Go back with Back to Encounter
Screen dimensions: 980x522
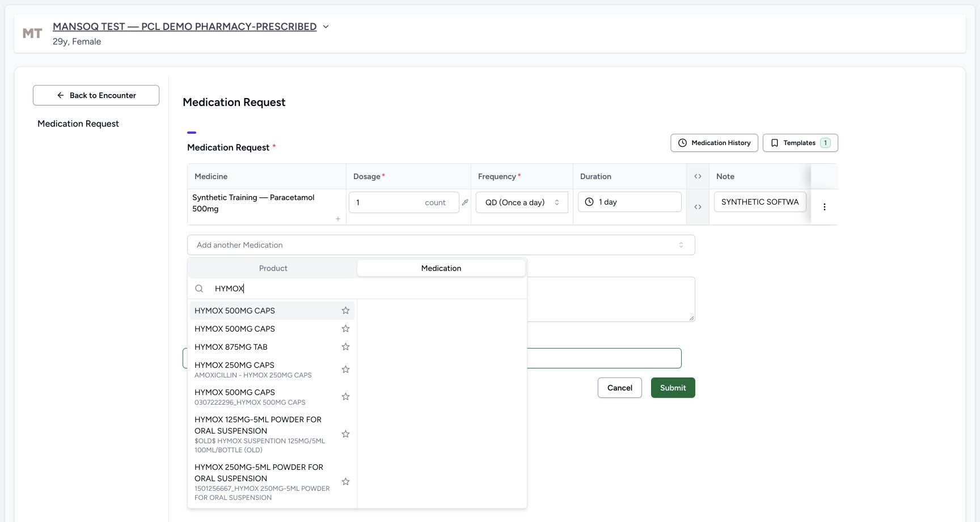pos(96,95)
